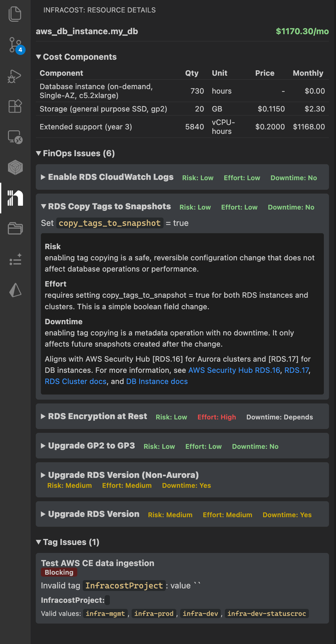Select the Infracost activity bar icon
The height and width of the screenshot is (644, 336).
(x=15, y=198)
